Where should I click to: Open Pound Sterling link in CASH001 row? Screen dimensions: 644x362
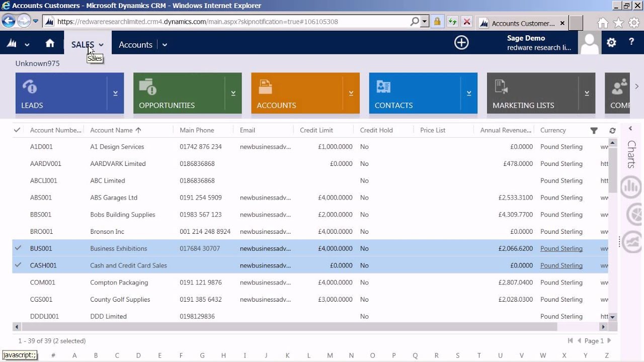[561, 265]
